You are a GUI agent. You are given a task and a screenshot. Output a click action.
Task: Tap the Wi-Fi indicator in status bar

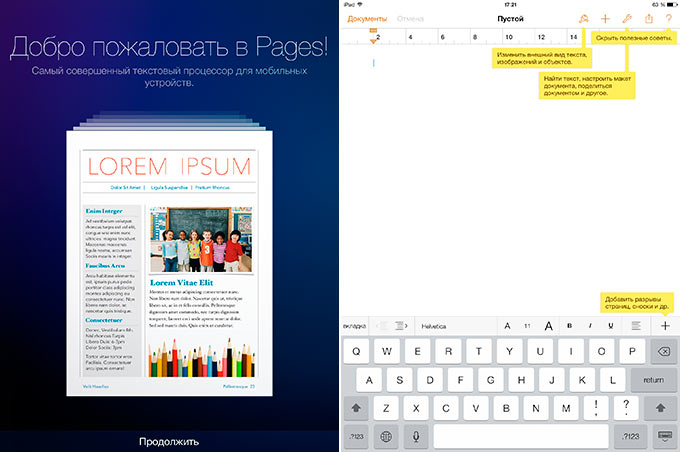pyautogui.click(x=359, y=4)
